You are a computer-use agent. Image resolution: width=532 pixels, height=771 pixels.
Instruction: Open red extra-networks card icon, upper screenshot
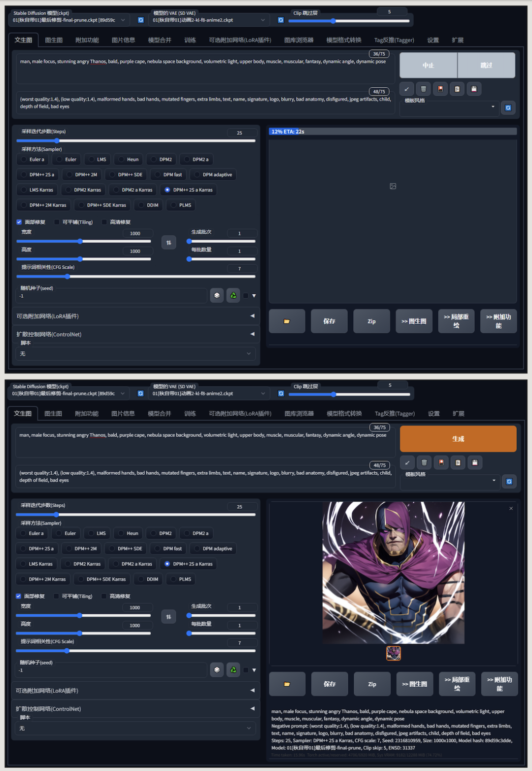[x=440, y=89]
